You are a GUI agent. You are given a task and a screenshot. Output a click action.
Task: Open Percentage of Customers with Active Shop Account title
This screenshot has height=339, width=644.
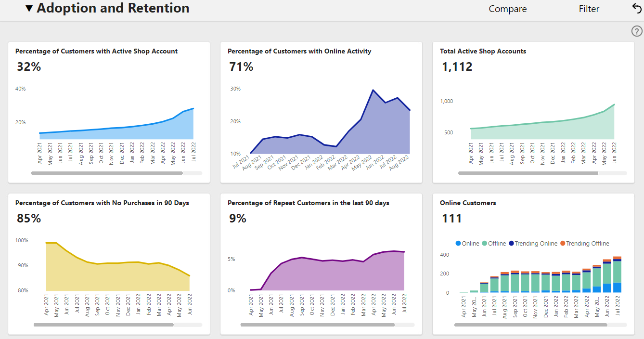(x=96, y=51)
